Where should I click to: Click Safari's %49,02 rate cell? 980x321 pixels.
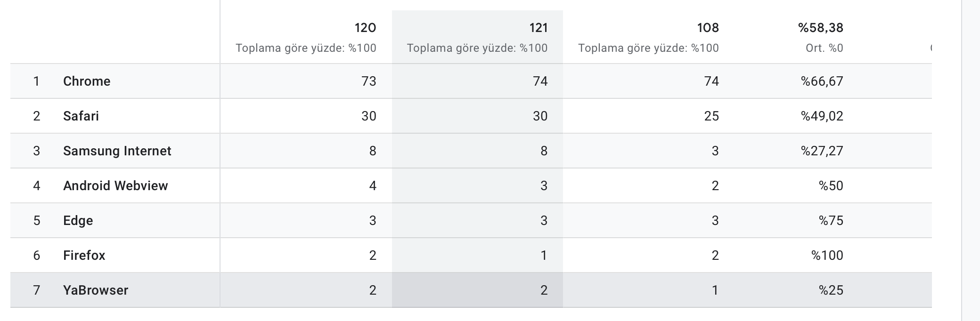coord(822,116)
